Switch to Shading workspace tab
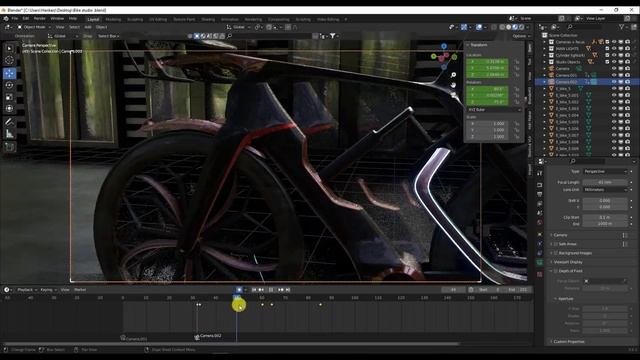The height and width of the screenshot is (360, 640). (208, 19)
